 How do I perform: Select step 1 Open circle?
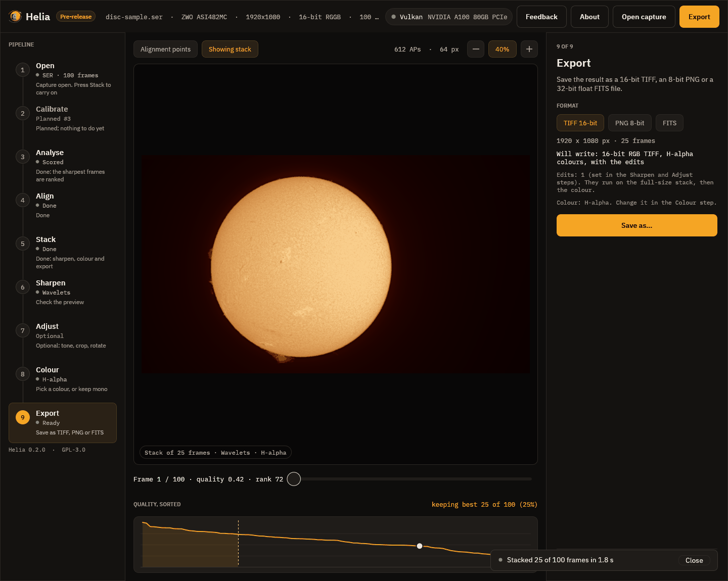(23, 70)
